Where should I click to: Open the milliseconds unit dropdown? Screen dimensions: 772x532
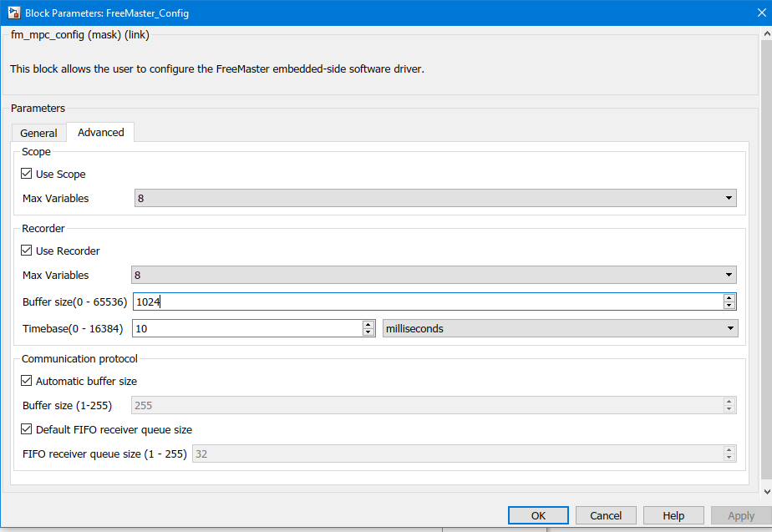pos(560,328)
